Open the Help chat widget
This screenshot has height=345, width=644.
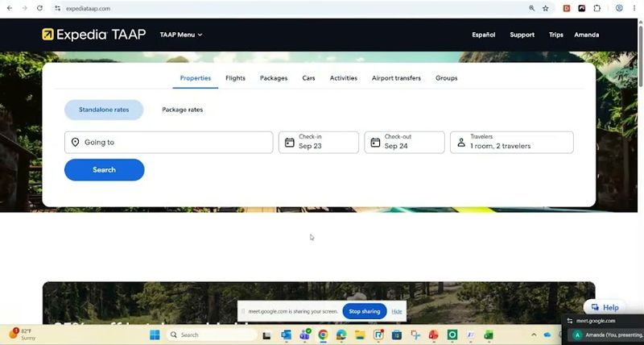(605, 307)
